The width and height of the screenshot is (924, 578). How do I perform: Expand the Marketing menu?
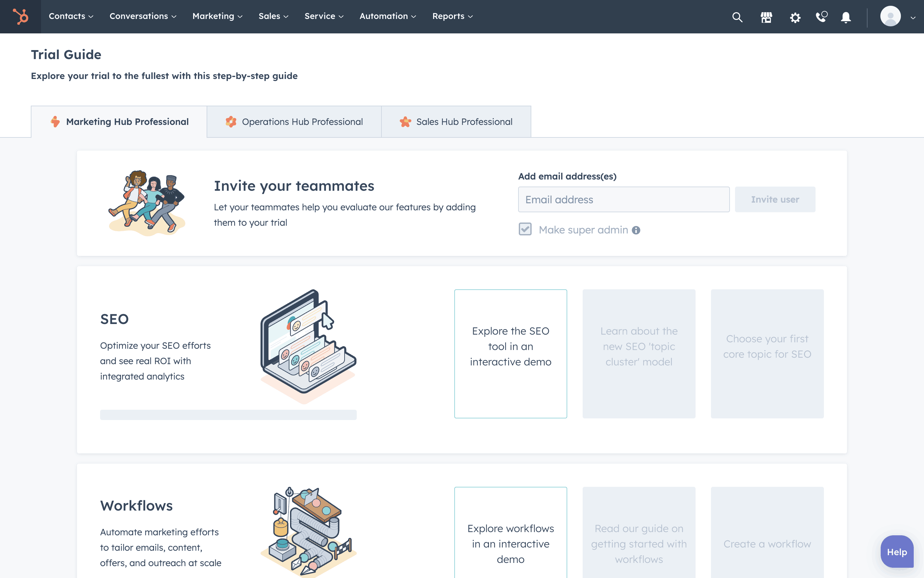click(x=217, y=16)
